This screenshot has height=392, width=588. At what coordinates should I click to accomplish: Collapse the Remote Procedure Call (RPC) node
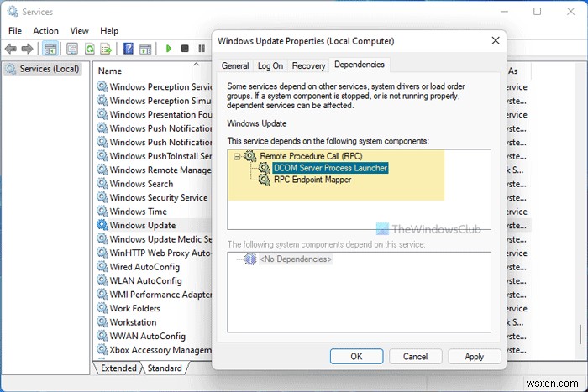tap(237, 156)
